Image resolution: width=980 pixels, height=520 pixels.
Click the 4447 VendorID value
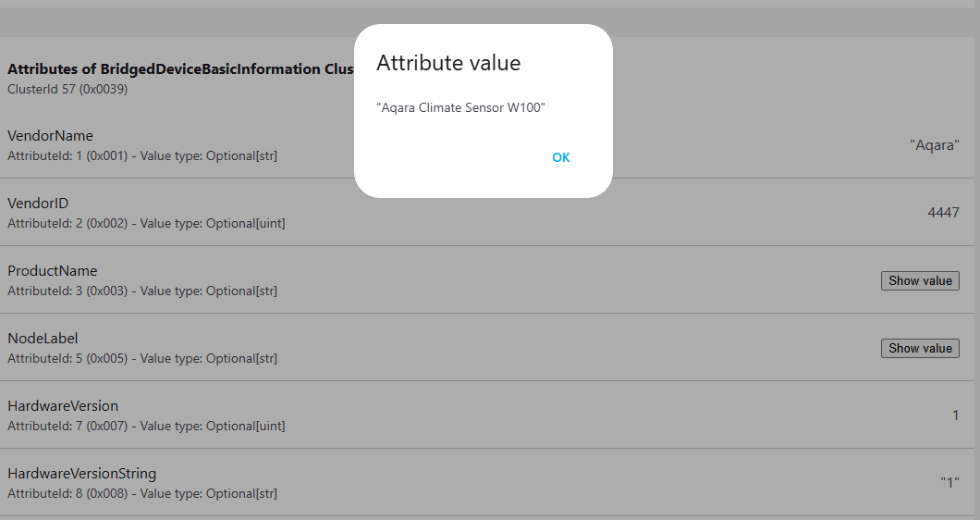click(943, 213)
